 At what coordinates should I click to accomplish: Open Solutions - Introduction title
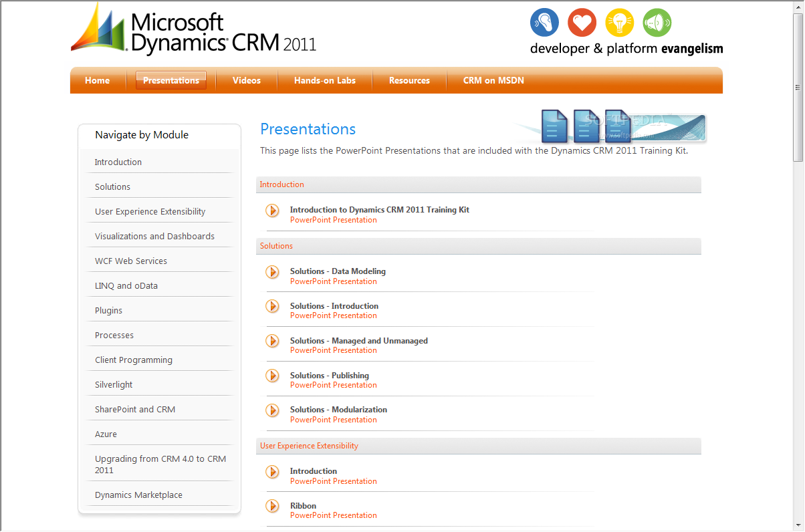coord(334,306)
